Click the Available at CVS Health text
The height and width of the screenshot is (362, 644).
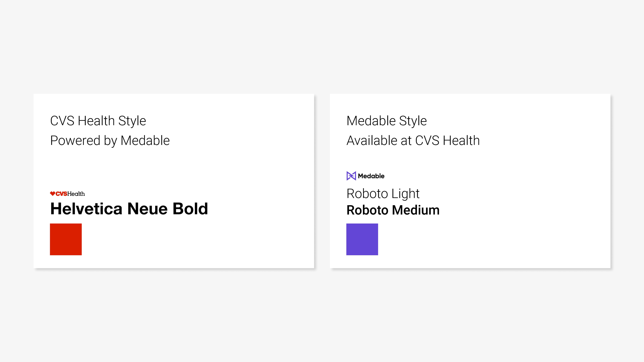413,141
